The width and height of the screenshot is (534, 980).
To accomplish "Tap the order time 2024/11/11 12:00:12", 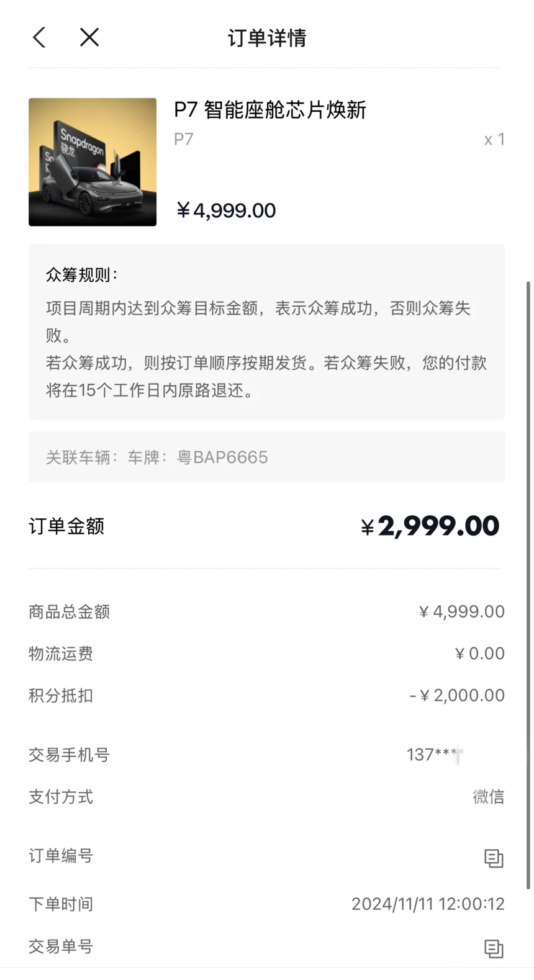I will click(x=428, y=904).
